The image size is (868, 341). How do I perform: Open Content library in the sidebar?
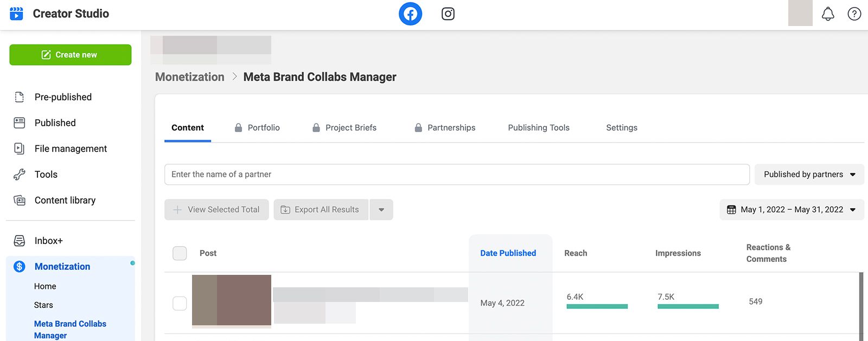tap(65, 201)
